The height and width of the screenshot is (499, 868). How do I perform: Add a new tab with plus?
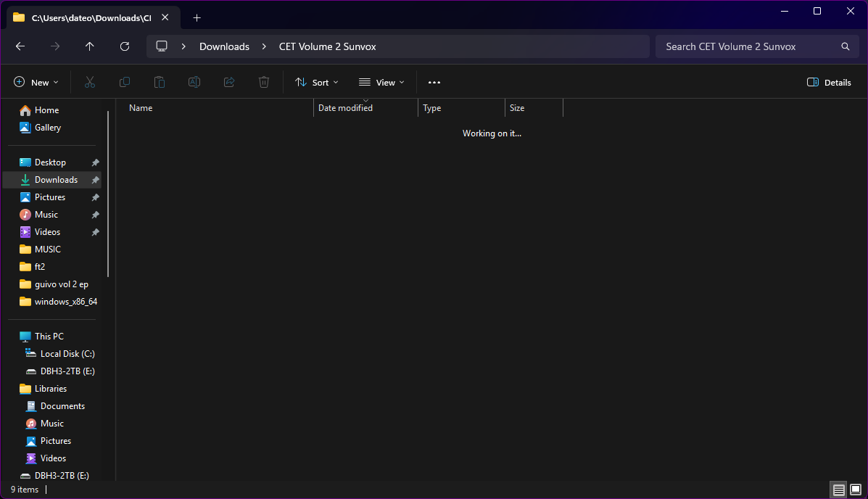(197, 17)
